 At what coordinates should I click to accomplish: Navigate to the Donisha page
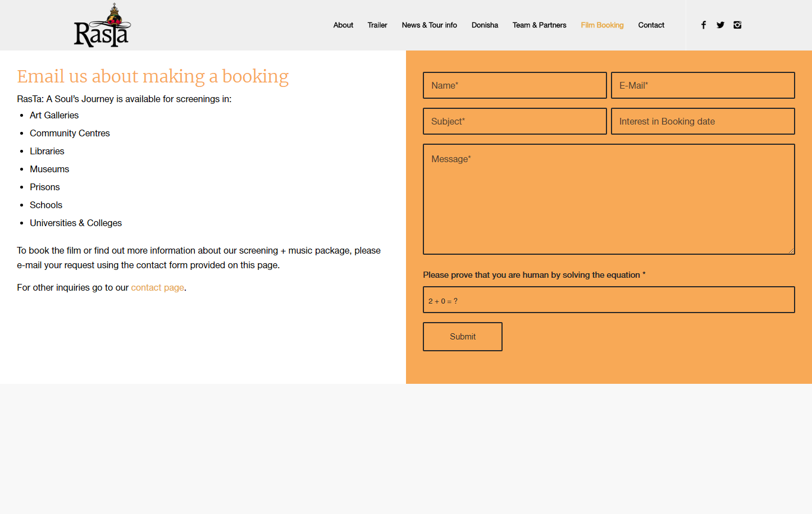(485, 25)
